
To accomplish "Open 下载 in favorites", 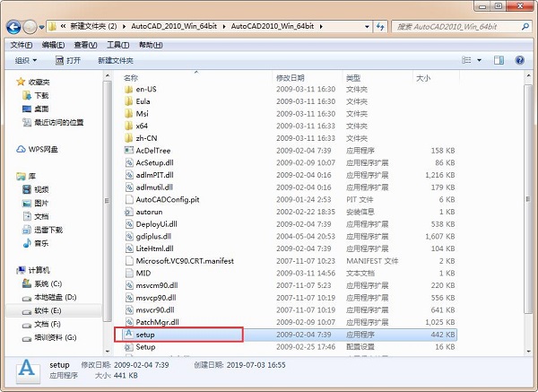I will click(35, 95).
